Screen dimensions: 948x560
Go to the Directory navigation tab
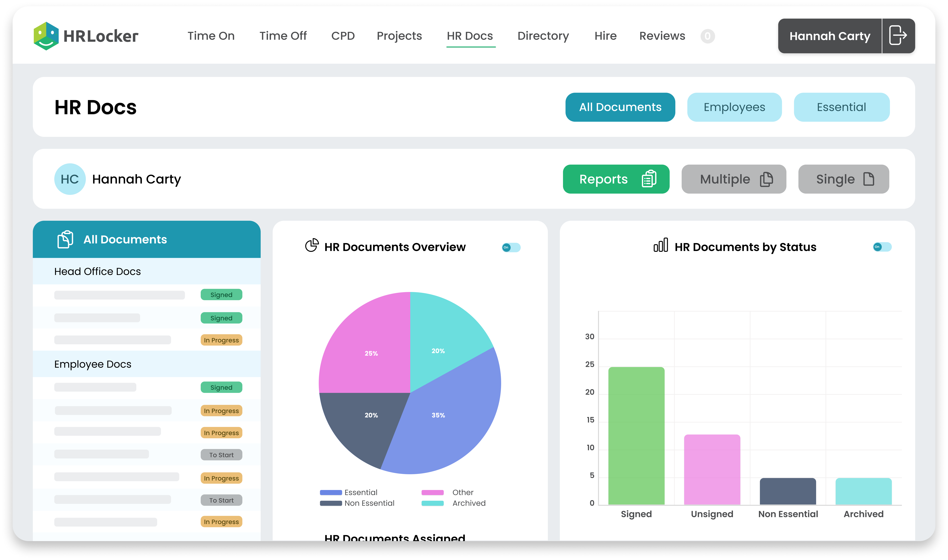543,36
